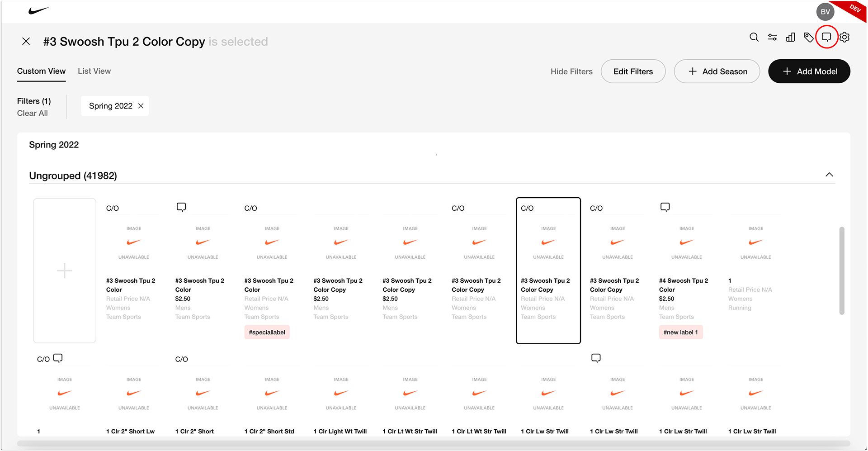This screenshot has height=451, width=868.
Task: Close the selected model header
Action: point(26,42)
